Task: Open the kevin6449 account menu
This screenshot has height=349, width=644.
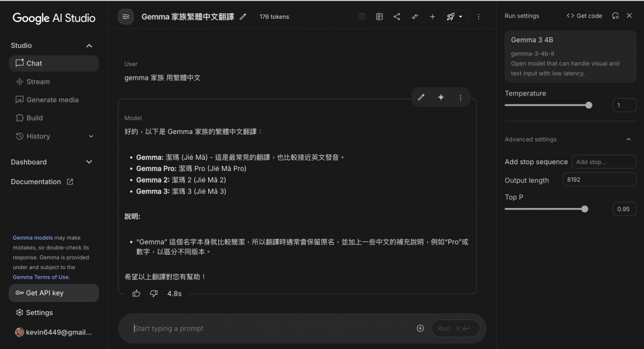Action: [54, 332]
